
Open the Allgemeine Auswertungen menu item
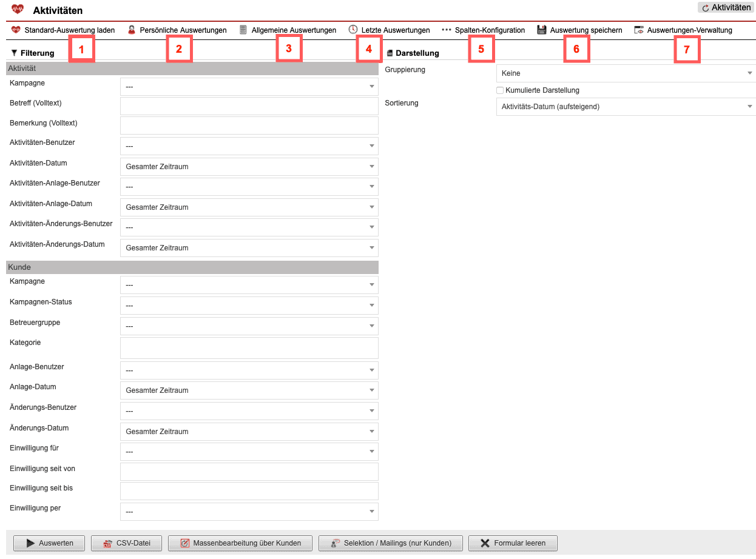[294, 30]
